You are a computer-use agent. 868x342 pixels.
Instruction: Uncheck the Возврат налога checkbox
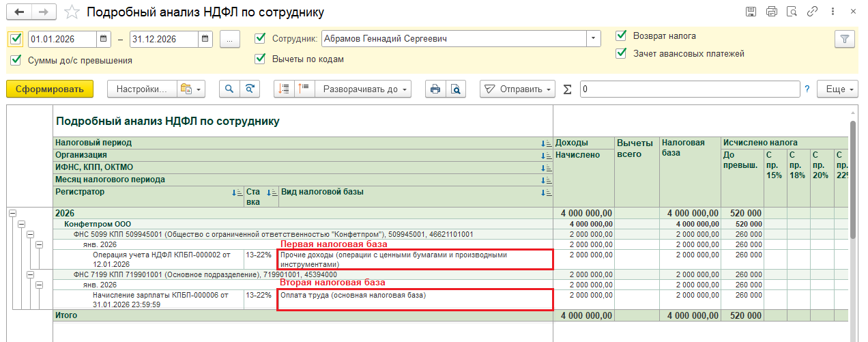(x=621, y=35)
